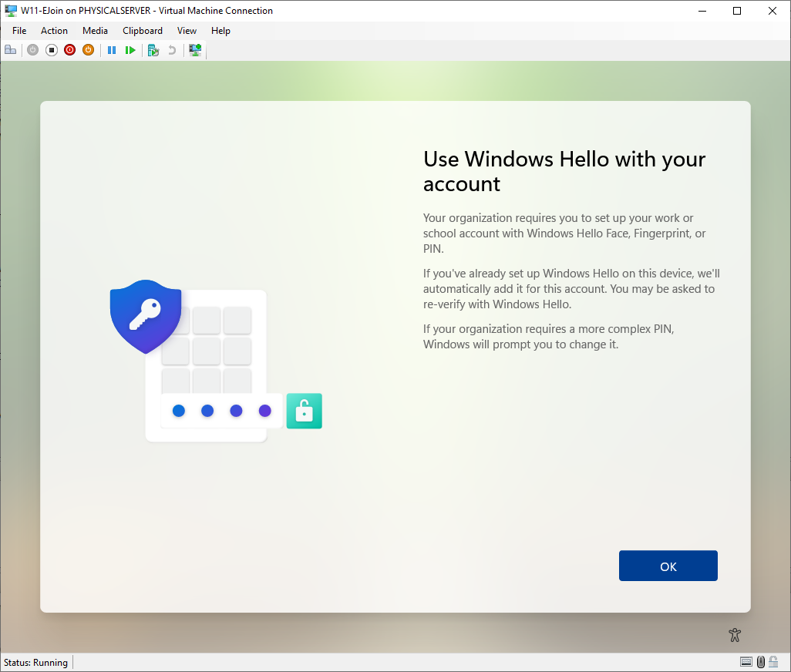Shut down VM using red power icon
Screen dimensions: 791x672
click(x=69, y=50)
